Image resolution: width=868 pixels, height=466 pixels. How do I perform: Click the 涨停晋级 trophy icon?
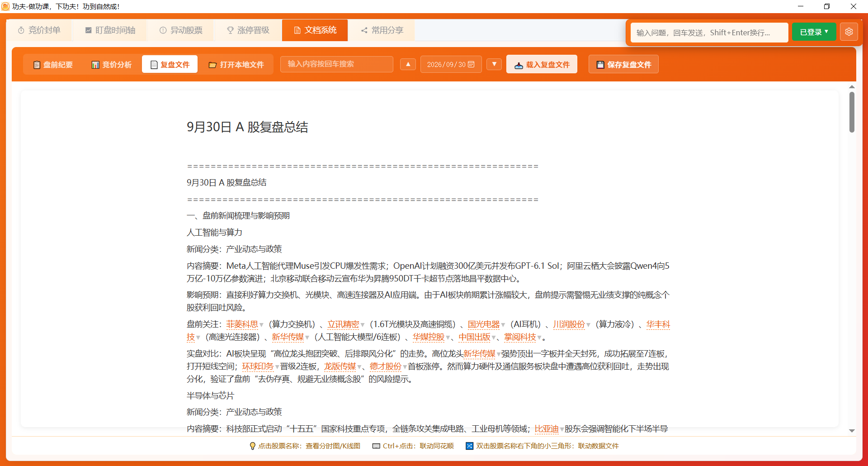tap(231, 30)
